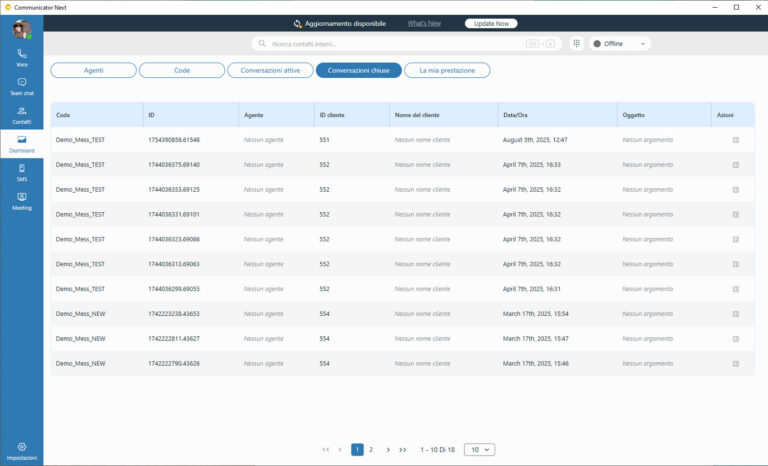The image size is (768, 466).
Task: Switch to Conversazioni attive tab
Action: point(270,71)
